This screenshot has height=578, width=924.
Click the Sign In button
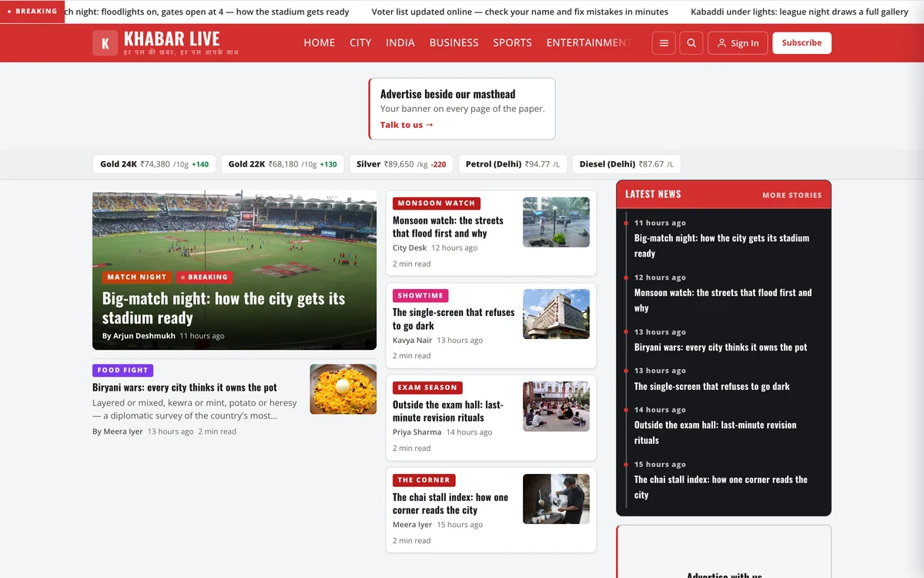coord(738,43)
